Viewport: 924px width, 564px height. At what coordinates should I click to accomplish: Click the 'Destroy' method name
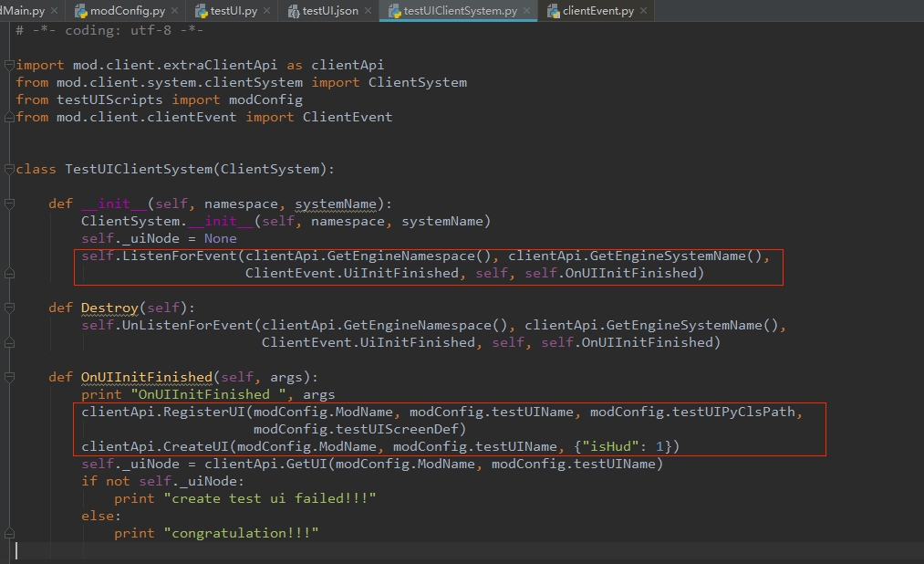coord(109,308)
